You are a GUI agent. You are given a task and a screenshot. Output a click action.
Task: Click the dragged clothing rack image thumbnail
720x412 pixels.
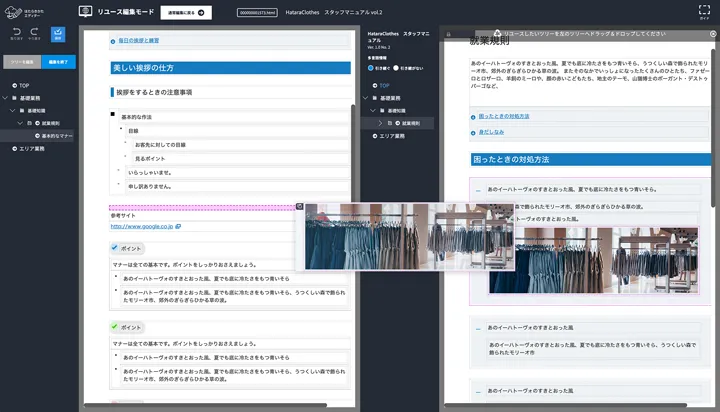pos(408,237)
